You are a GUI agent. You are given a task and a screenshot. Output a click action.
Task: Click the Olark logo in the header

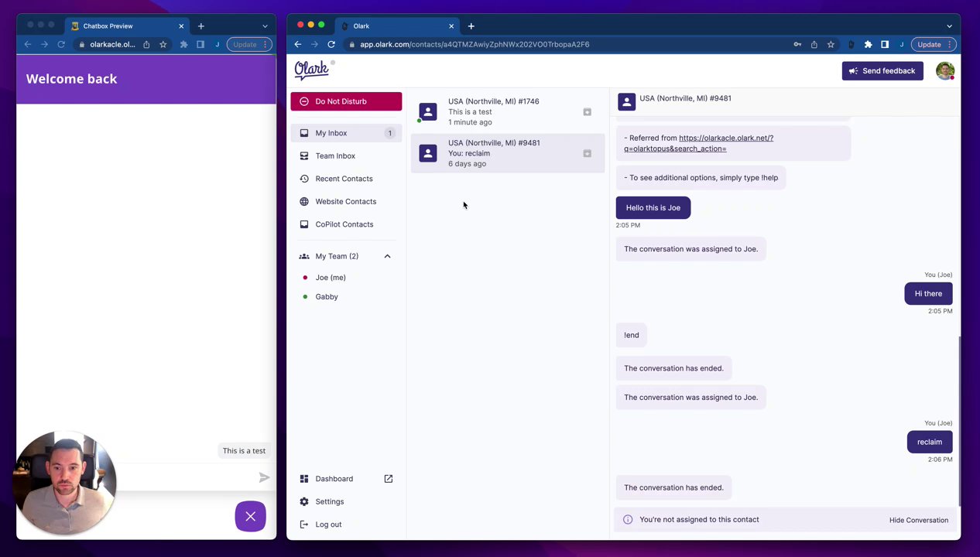pyautogui.click(x=311, y=70)
